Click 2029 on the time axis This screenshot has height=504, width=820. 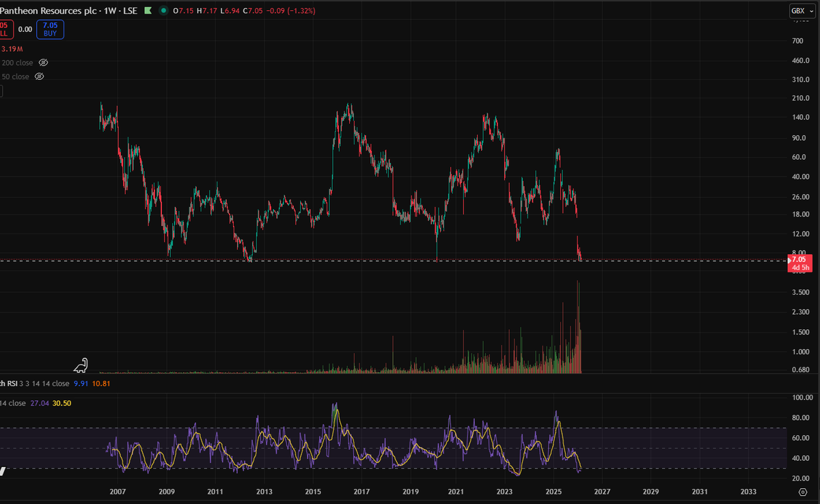coord(651,492)
